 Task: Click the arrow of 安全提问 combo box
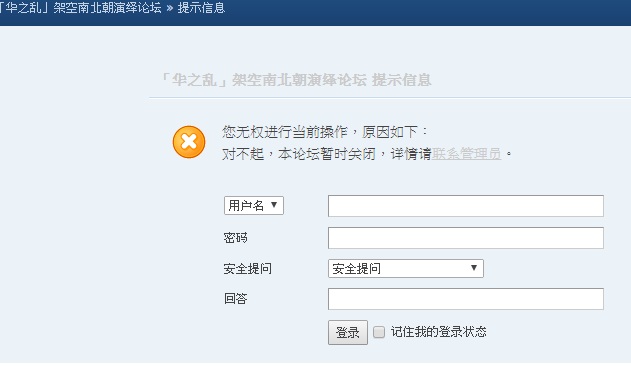474,268
